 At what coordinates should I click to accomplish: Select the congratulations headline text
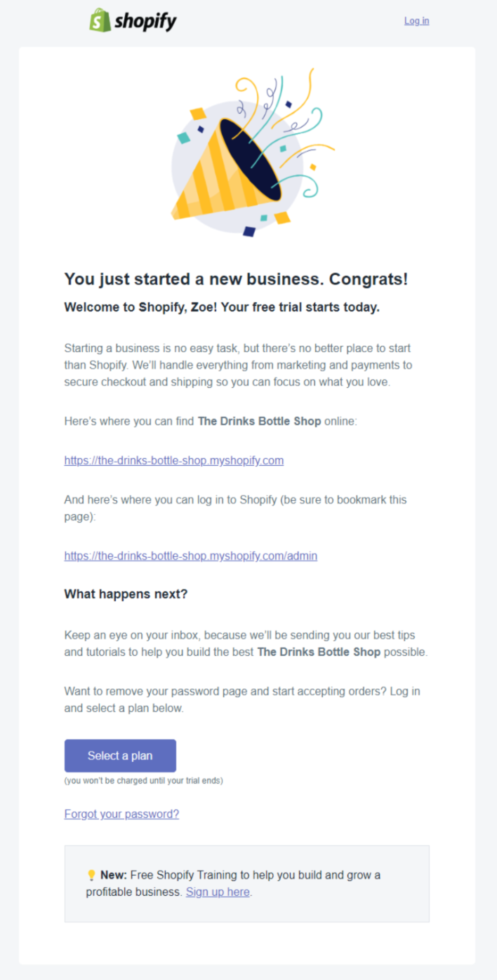point(238,278)
